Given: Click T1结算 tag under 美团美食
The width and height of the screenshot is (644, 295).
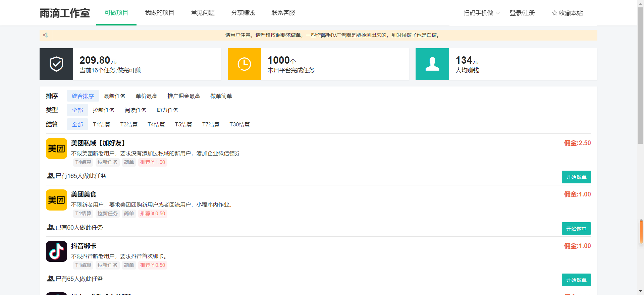Looking at the screenshot, I should 83,214.
